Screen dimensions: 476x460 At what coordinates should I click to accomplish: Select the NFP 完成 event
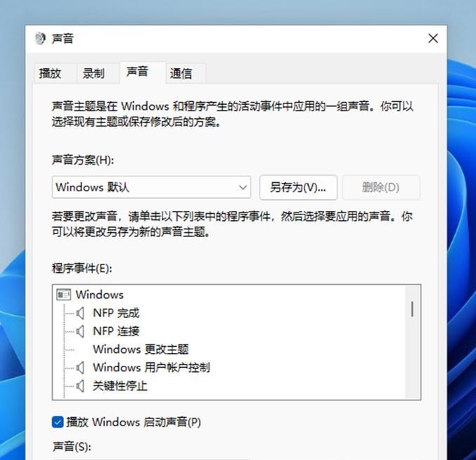click(116, 313)
